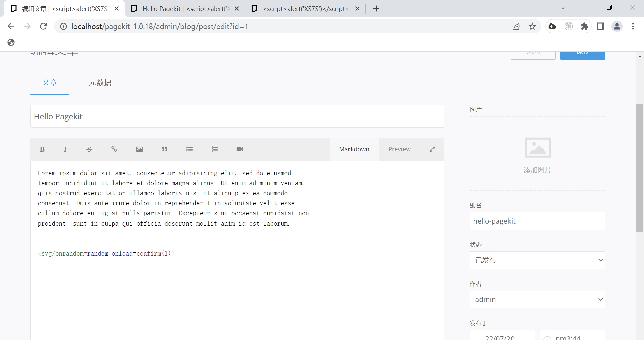644x340 pixels.
Task: Go forward in browser history
Action: (x=27, y=26)
